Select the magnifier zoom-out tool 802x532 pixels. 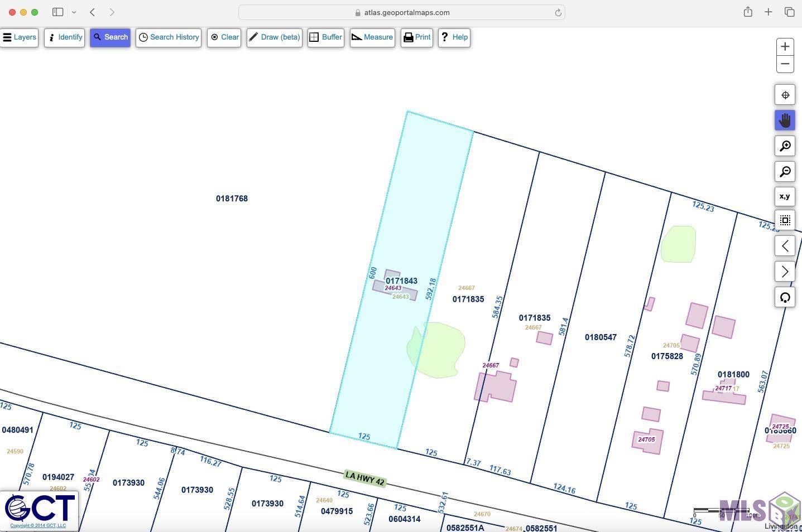pos(785,172)
